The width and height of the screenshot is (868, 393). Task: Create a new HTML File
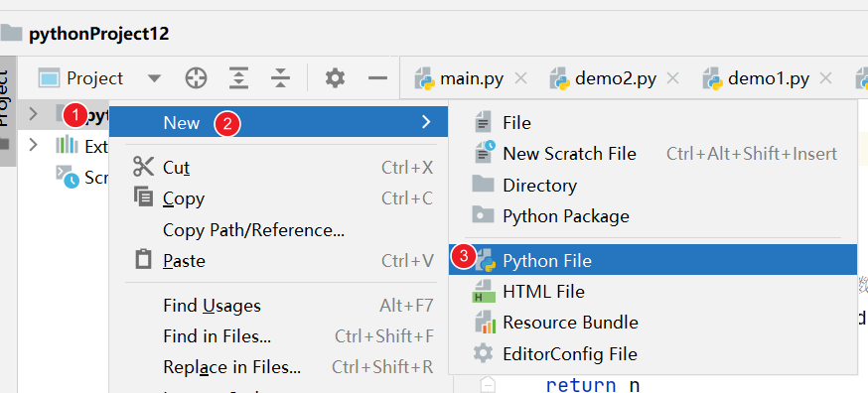coord(652,291)
